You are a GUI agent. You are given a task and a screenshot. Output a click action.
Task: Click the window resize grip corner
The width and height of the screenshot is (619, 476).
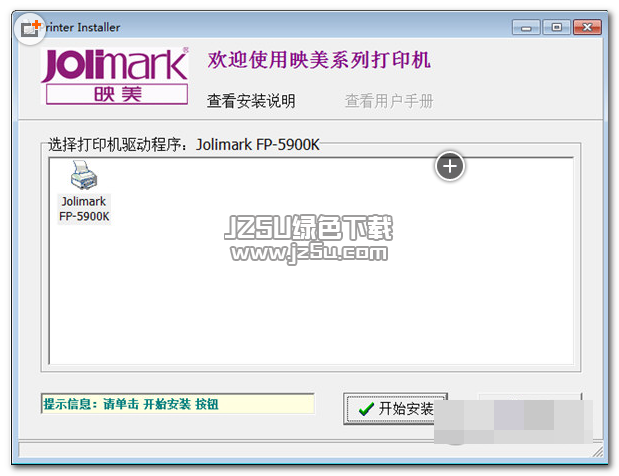598,452
